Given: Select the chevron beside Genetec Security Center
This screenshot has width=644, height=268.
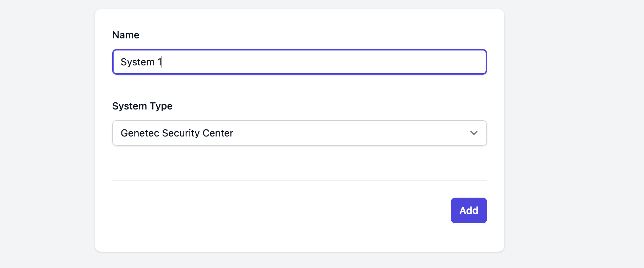Looking at the screenshot, I should click(474, 133).
